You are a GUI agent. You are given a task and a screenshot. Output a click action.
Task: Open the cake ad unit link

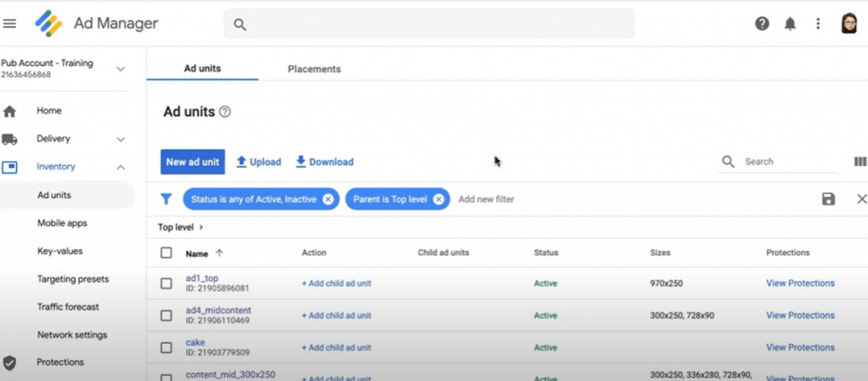195,342
